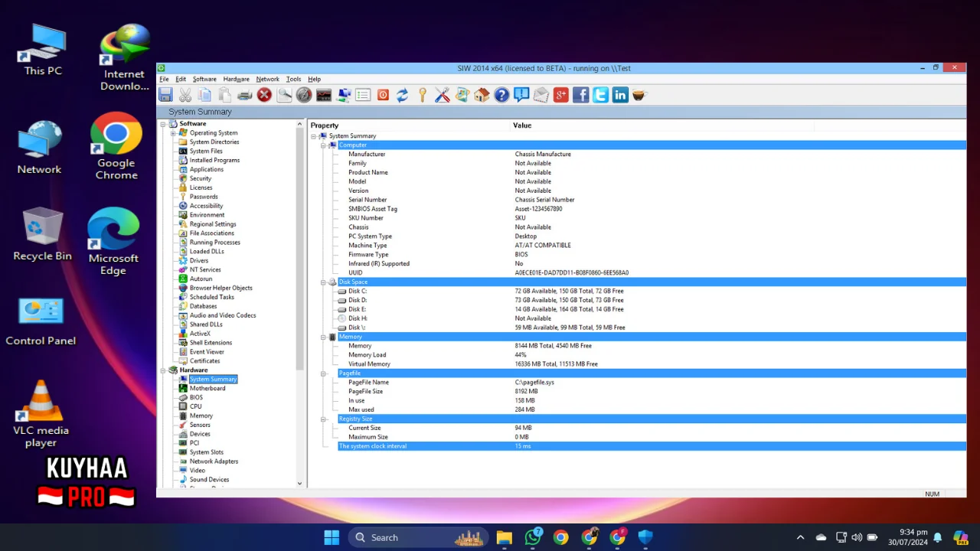Select CPU in the hardware tree
The width and height of the screenshot is (980, 551).
point(196,407)
